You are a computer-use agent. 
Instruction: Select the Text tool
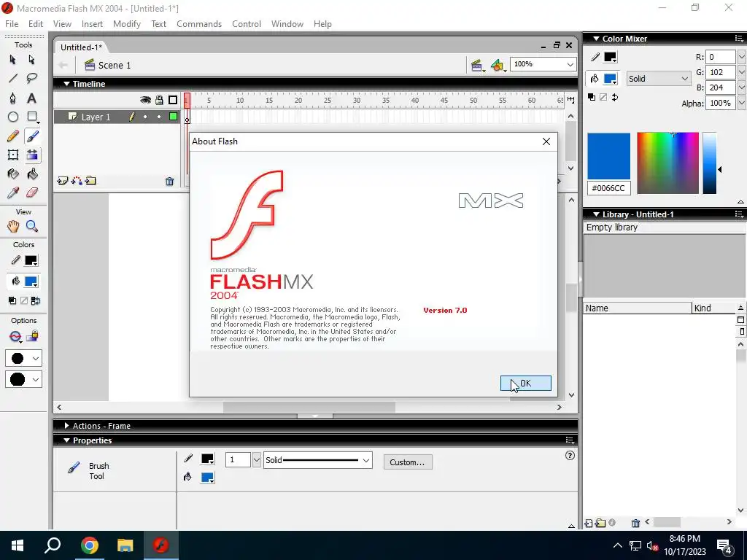(x=31, y=98)
